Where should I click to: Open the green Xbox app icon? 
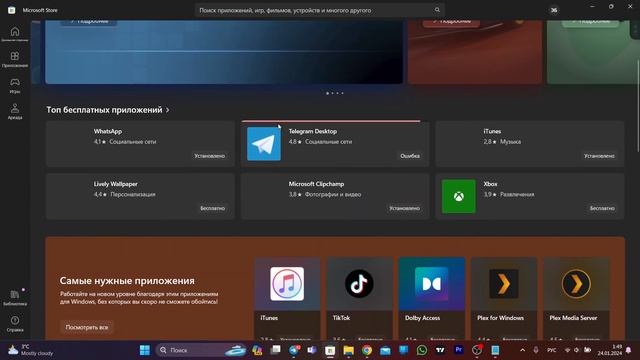[x=458, y=196]
